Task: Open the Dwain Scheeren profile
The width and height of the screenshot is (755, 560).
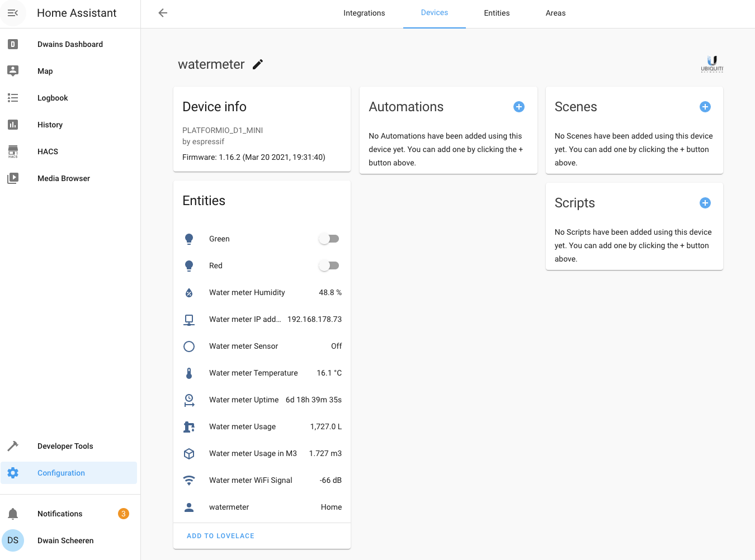Action: [x=65, y=540]
